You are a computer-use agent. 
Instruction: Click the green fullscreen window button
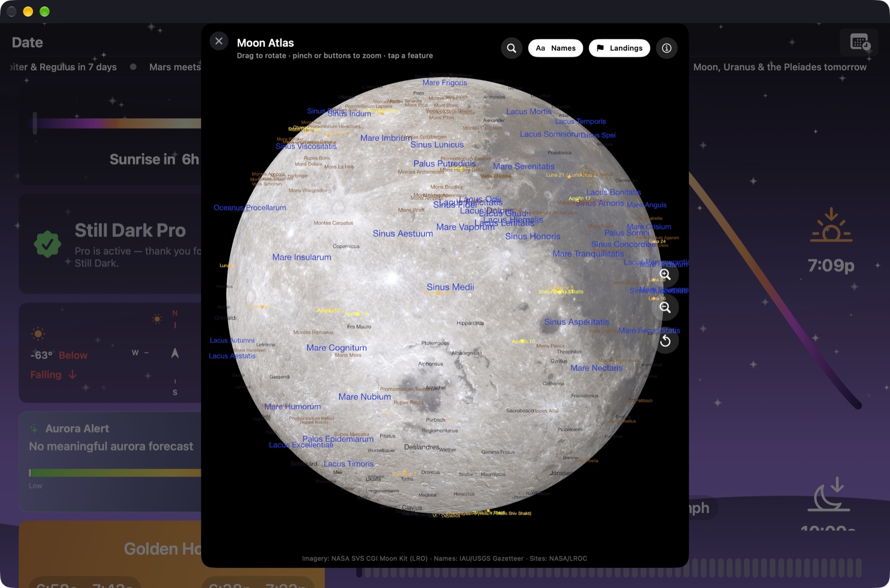pos(44,11)
